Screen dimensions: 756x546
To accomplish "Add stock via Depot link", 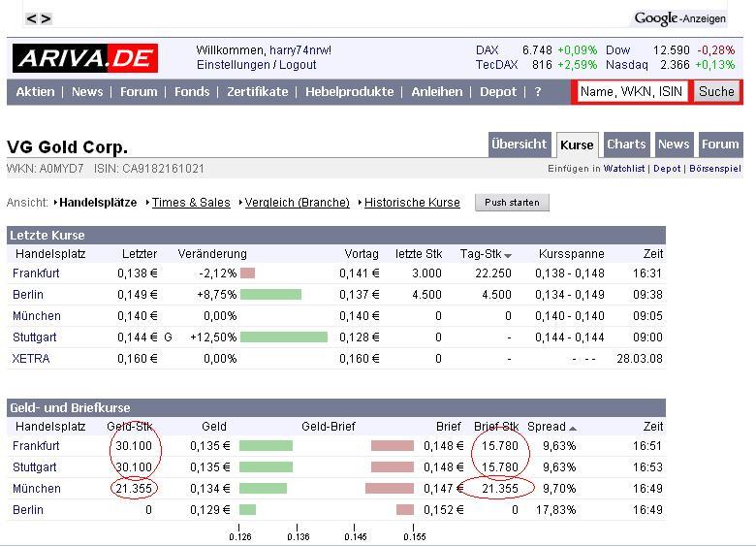I will pyautogui.click(x=667, y=169).
